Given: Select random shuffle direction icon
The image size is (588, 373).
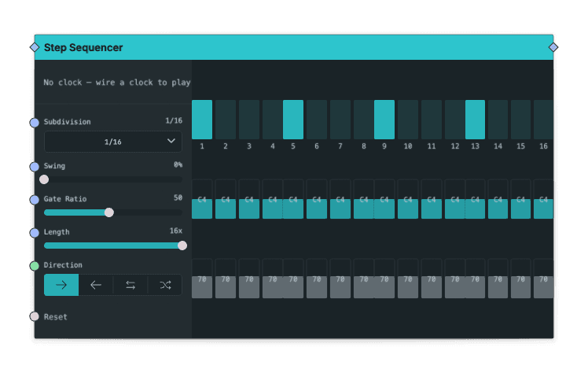Looking at the screenshot, I should [x=165, y=285].
